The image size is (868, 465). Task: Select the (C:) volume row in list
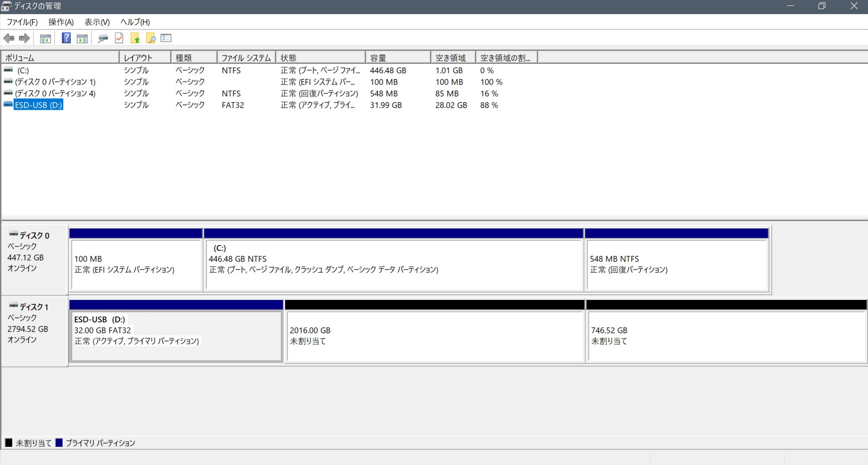(23, 70)
